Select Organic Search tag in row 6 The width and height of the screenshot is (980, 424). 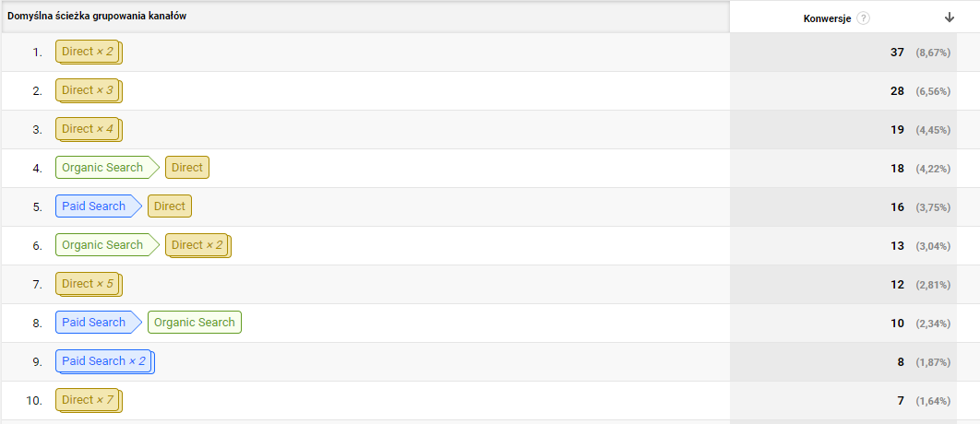tap(102, 245)
